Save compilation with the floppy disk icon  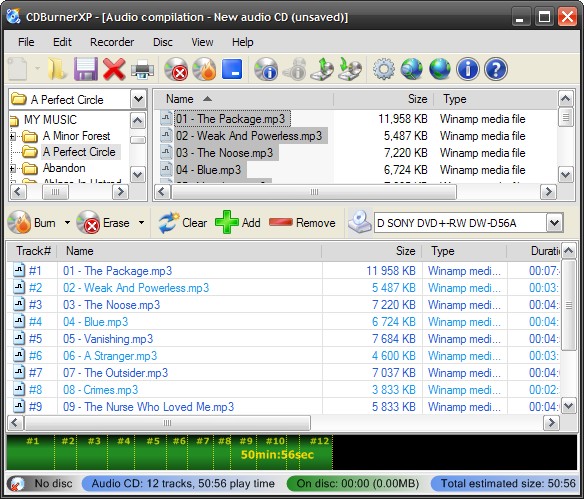click(86, 69)
